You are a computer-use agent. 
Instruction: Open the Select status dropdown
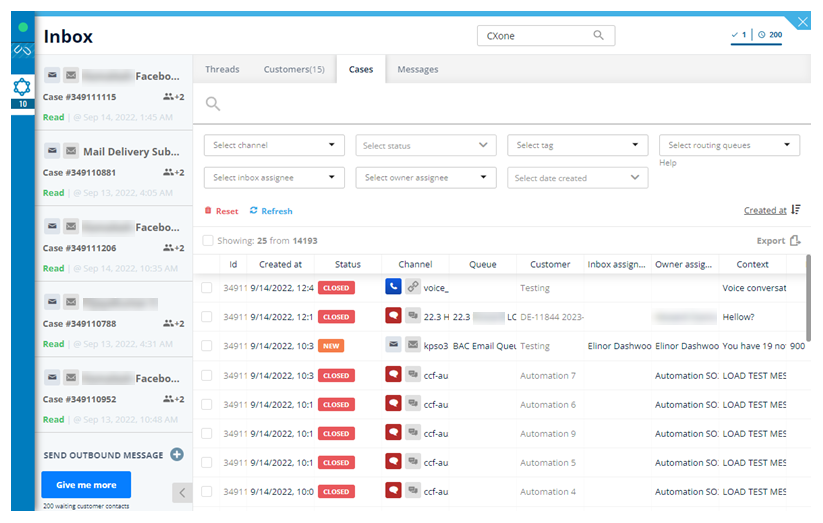426,145
